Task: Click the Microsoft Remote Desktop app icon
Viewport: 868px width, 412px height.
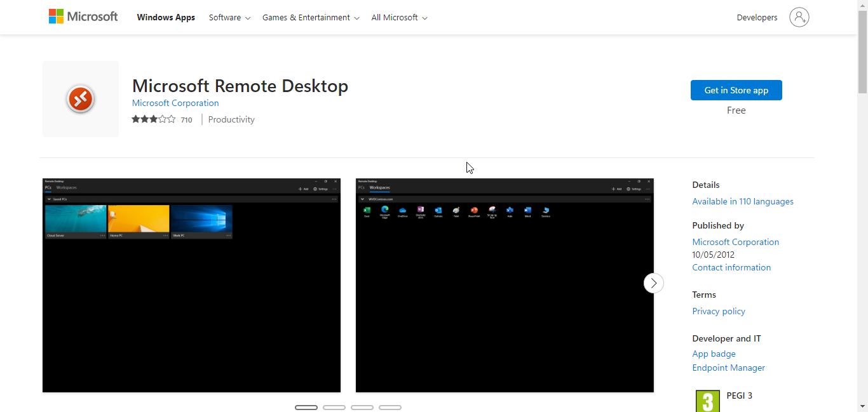Action: (81, 99)
